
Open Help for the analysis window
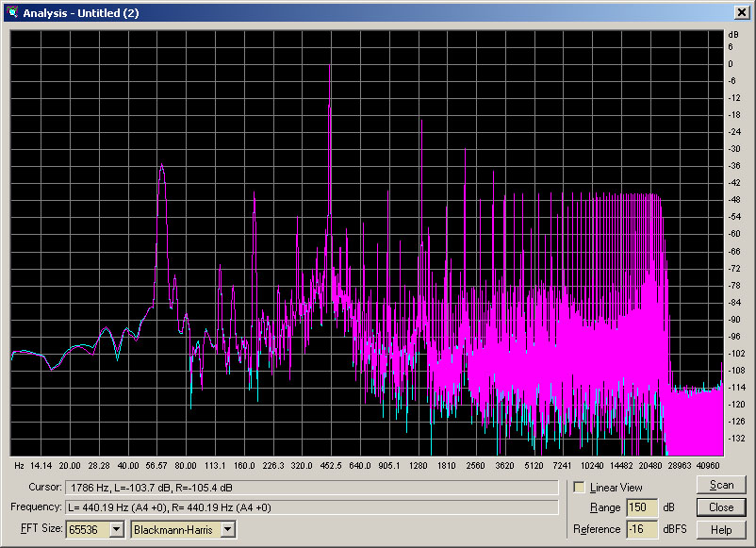(721, 530)
